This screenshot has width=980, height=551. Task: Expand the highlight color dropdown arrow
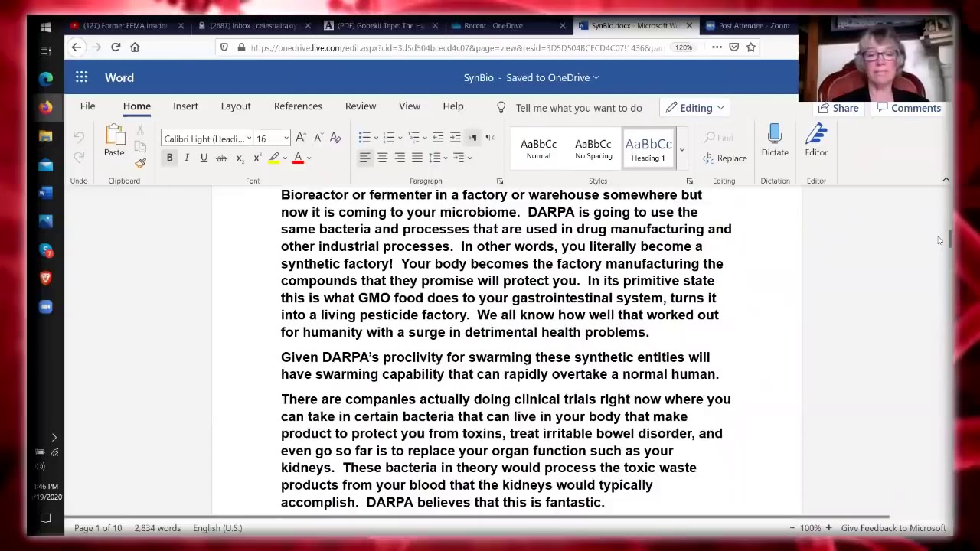[x=285, y=158]
